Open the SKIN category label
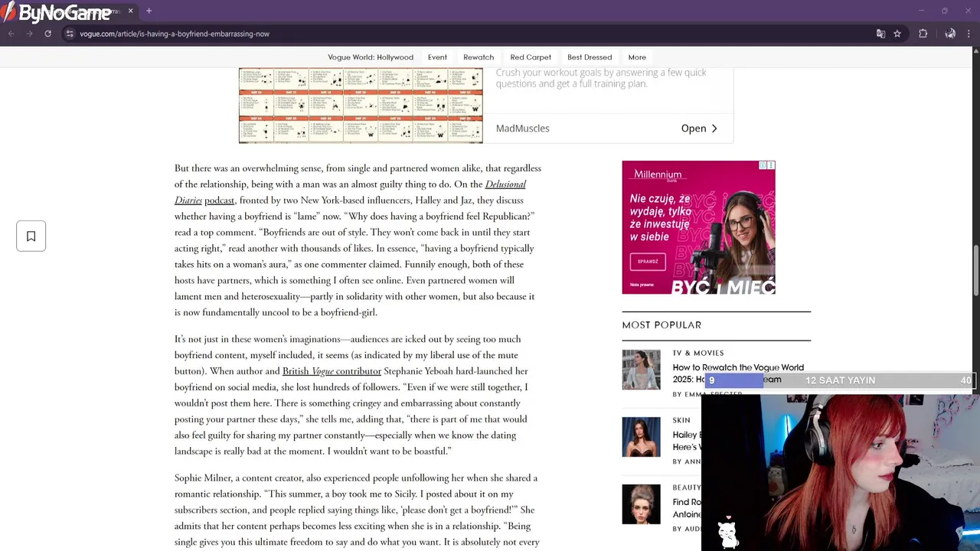Screen dimensions: 980x551 coord(681,420)
